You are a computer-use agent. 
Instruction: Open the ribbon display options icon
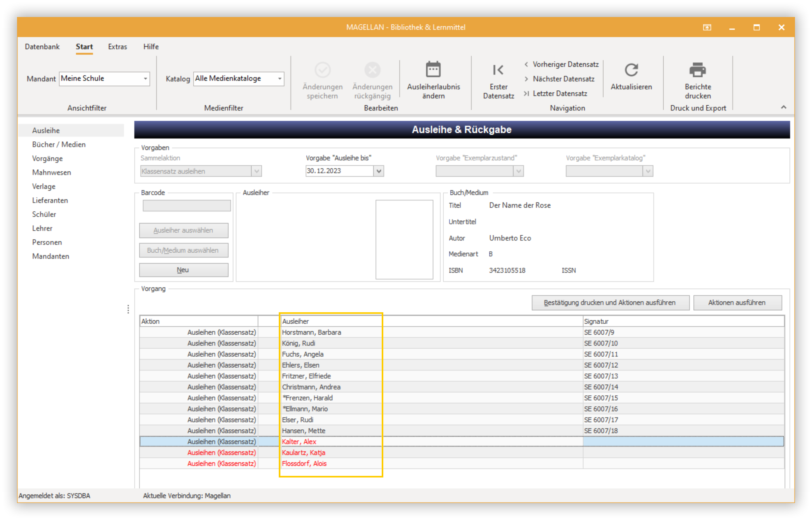click(x=707, y=28)
